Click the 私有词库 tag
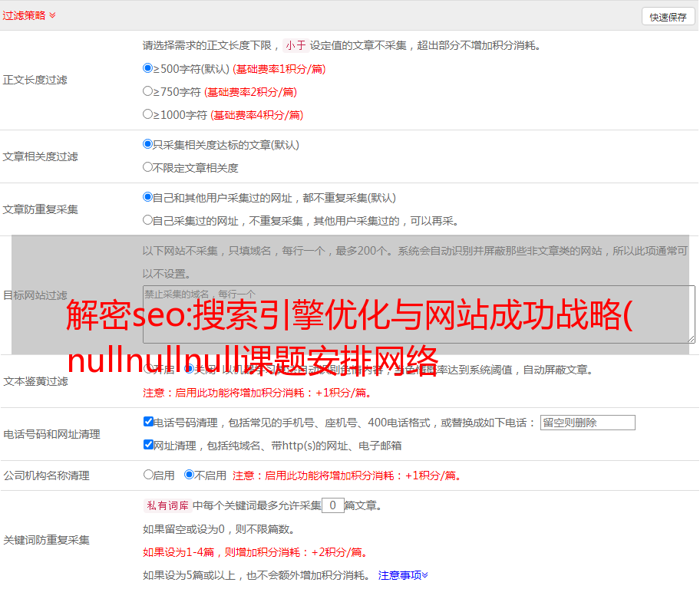The height and width of the screenshot is (589, 700). pos(167,505)
